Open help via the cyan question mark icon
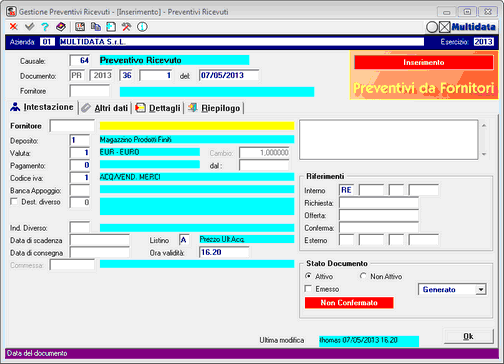The width and height of the screenshot is (504, 364). tap(45, 26)
